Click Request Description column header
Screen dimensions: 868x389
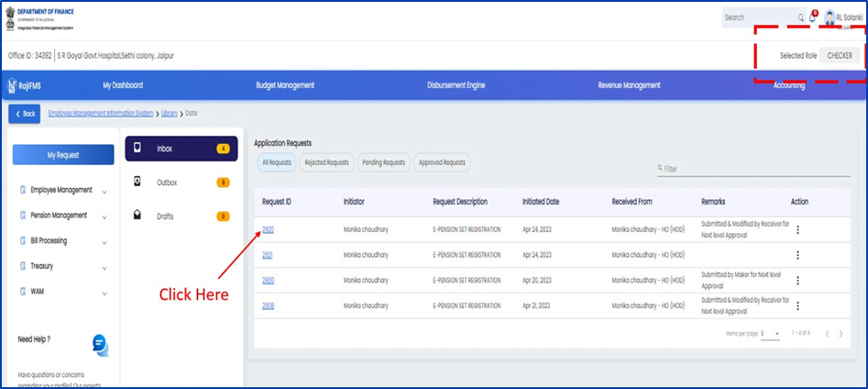tap(460, 202)
